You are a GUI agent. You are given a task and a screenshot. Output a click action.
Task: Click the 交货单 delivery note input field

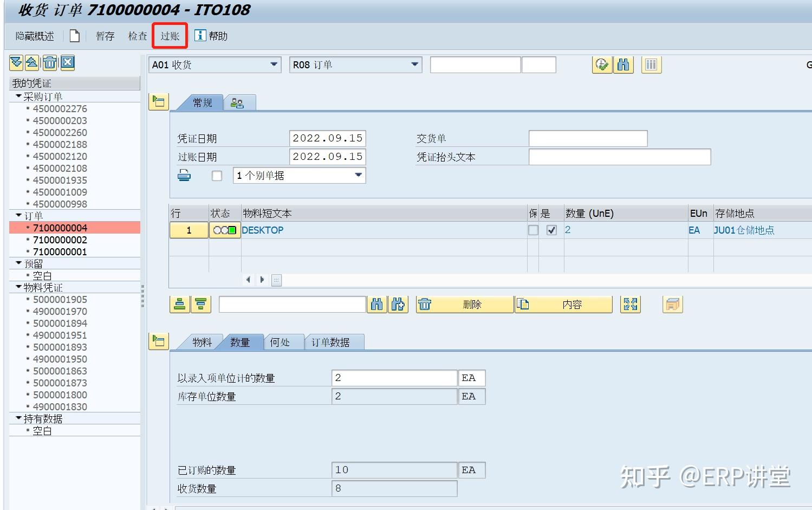(x=588, y=138)
